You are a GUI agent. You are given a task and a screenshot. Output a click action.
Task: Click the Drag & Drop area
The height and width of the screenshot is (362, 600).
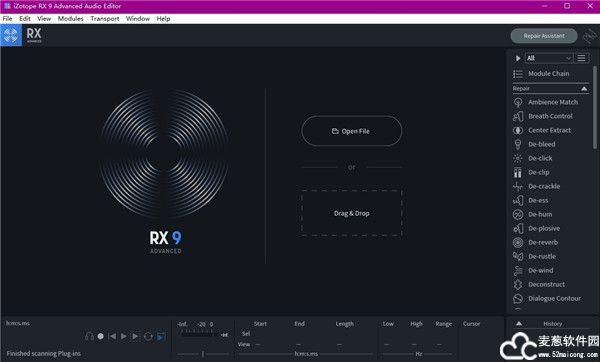click(352, 213)
